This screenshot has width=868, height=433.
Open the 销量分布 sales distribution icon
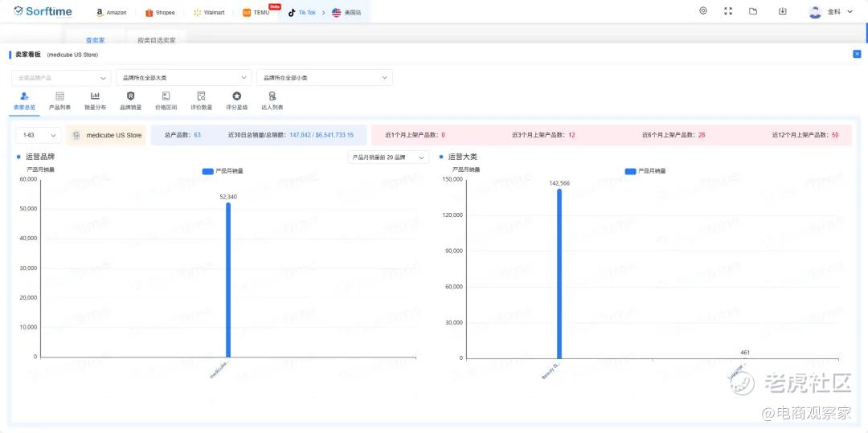click(x=95, y=101)
